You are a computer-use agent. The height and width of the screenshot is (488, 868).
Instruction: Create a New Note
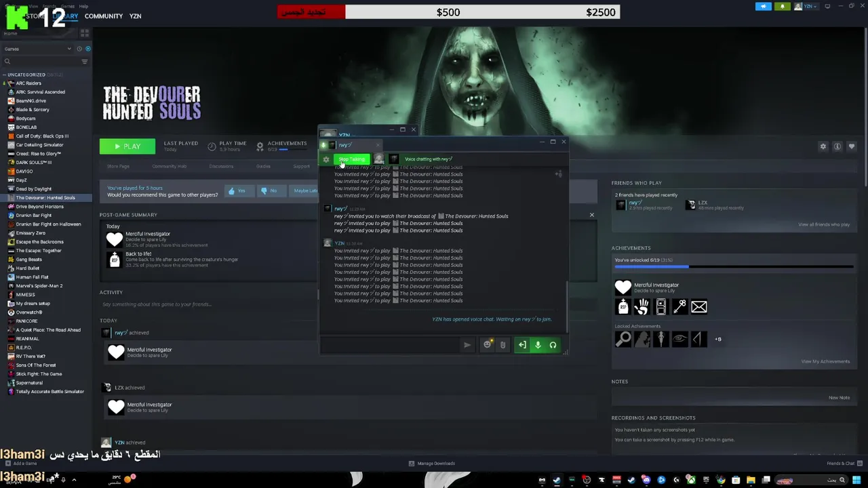(x=839, y=398)
